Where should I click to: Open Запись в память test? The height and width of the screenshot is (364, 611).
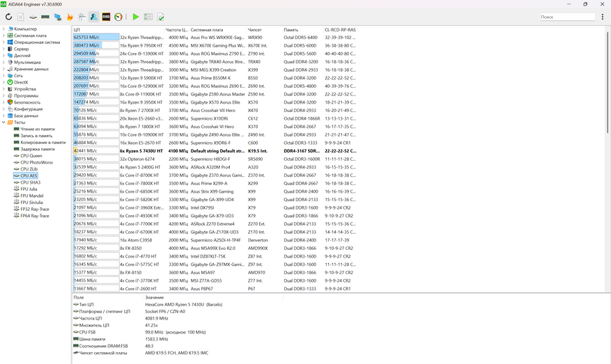tap(36, 136)
